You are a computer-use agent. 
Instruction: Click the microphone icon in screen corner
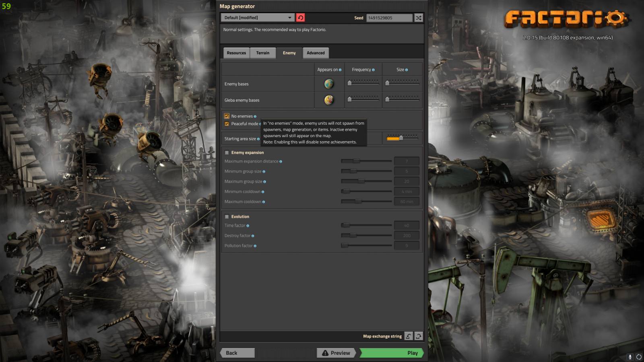[630, 357]
